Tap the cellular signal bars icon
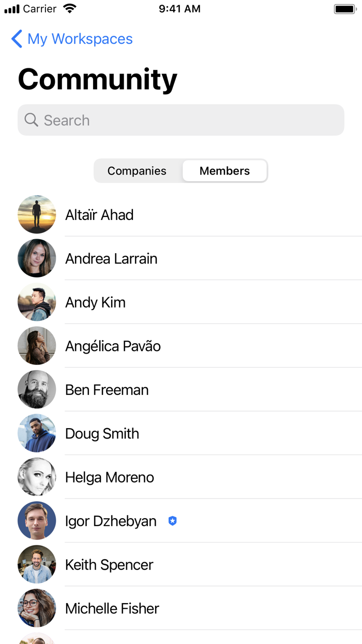This screenshot has height=644, width=362. coord(12,9)
